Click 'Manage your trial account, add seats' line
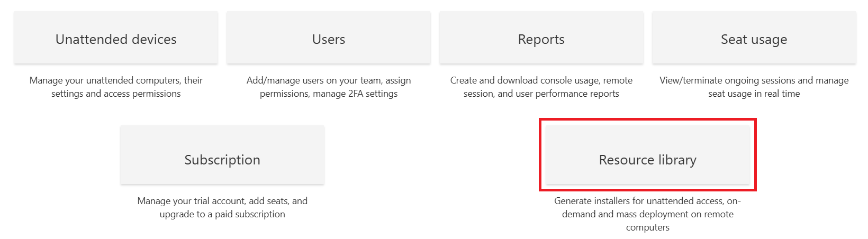 tap(222, 201)
